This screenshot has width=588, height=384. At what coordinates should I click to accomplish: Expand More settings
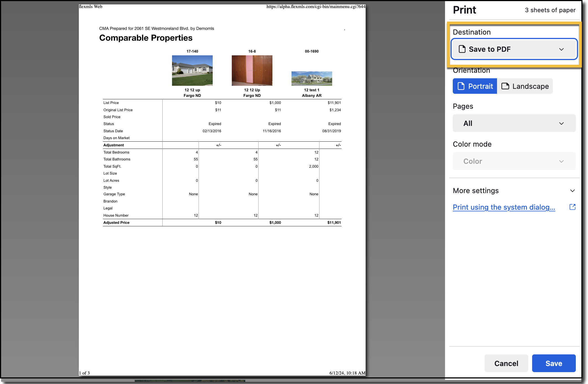tap(514, 191)
